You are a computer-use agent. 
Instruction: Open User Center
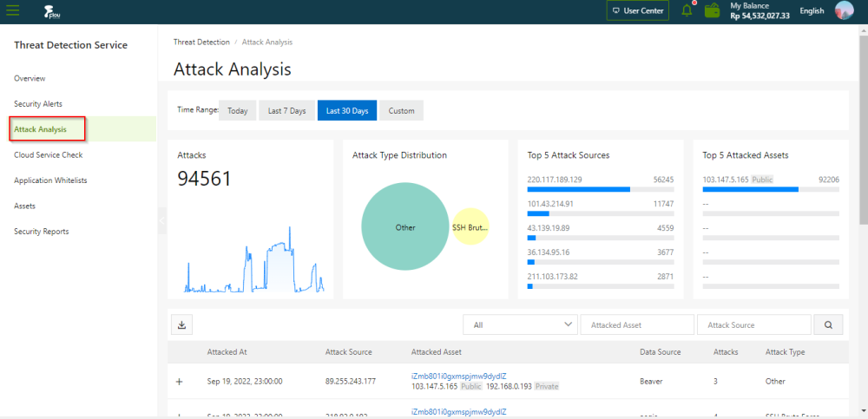click(x=638, y=10)
